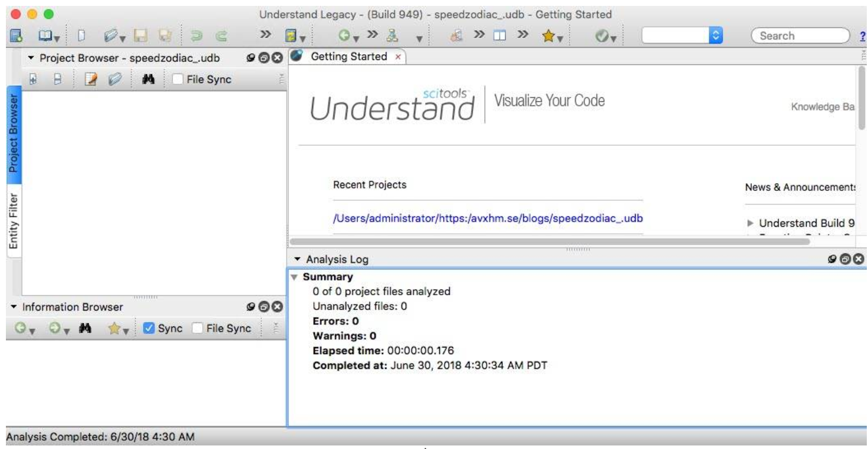
Task: Select the 'Warnings: 0' line
Action: (x=344, y=336)
